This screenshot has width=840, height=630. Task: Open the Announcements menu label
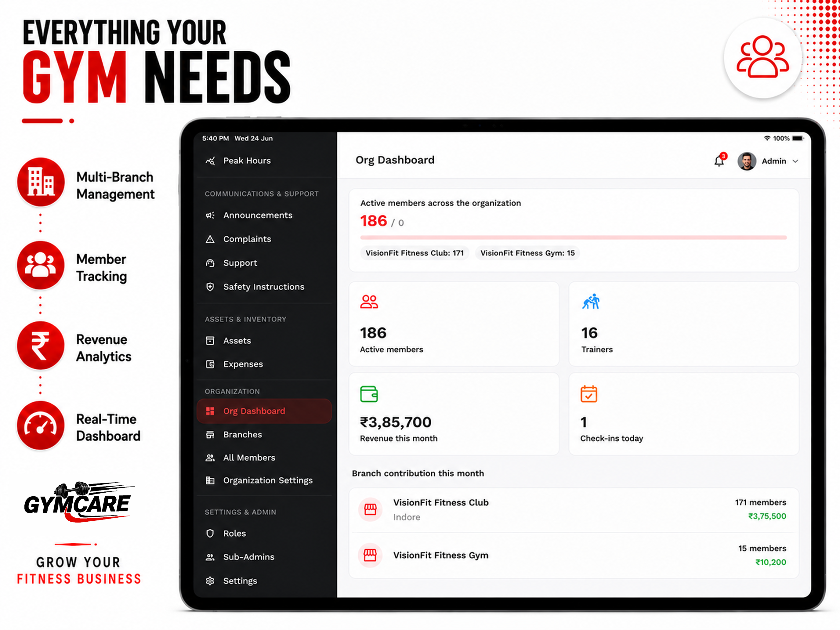click(258, 215)
